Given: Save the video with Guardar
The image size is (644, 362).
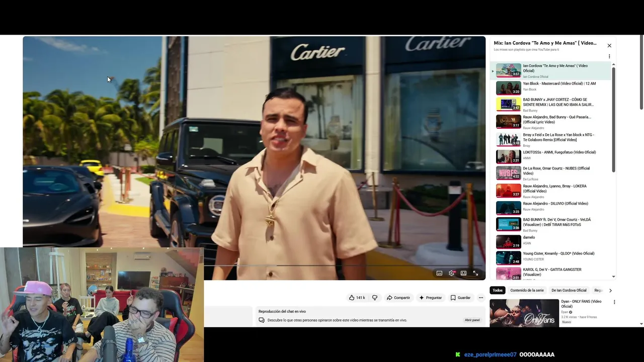Looking at the screenshot, I should [460, 298].
